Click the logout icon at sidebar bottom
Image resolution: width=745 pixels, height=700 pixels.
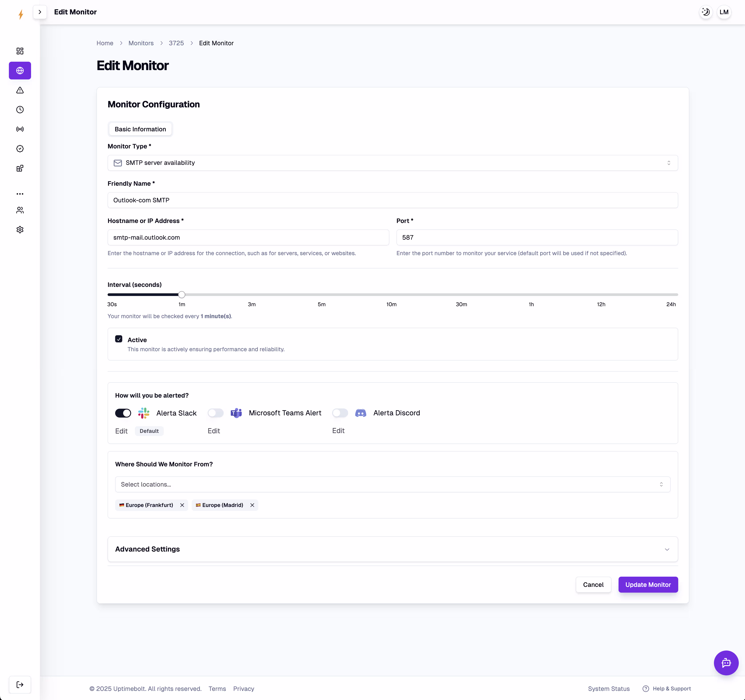20,685
